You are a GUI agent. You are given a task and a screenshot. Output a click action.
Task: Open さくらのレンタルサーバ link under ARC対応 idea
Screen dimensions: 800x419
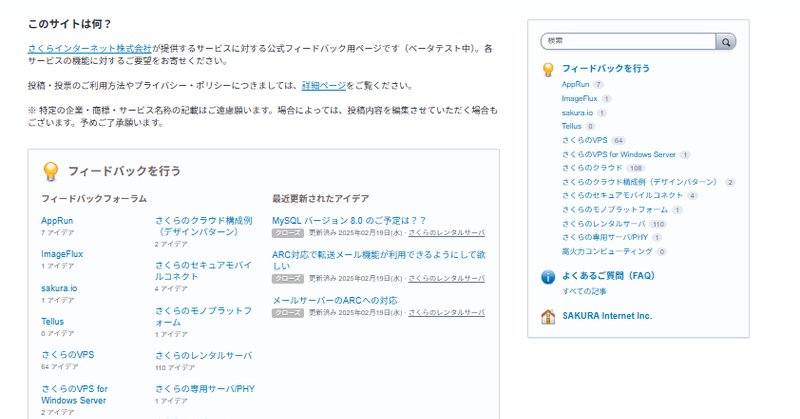446,279
